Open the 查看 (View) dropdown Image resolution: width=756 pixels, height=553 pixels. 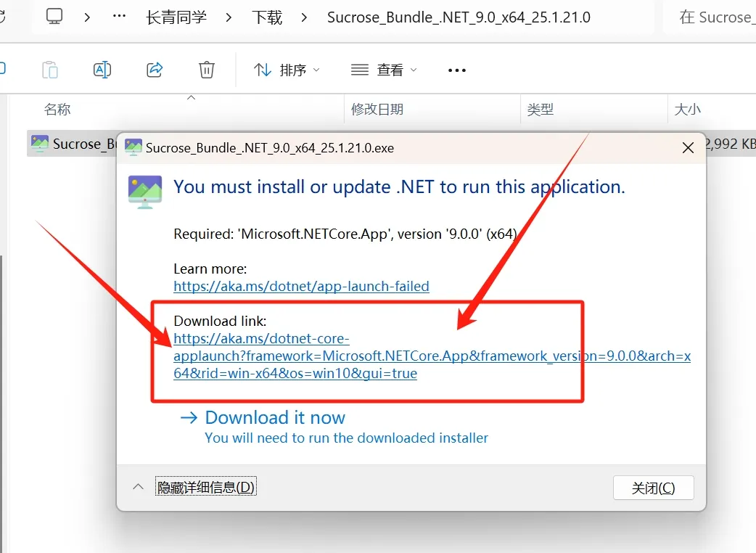tap(384, 70)
